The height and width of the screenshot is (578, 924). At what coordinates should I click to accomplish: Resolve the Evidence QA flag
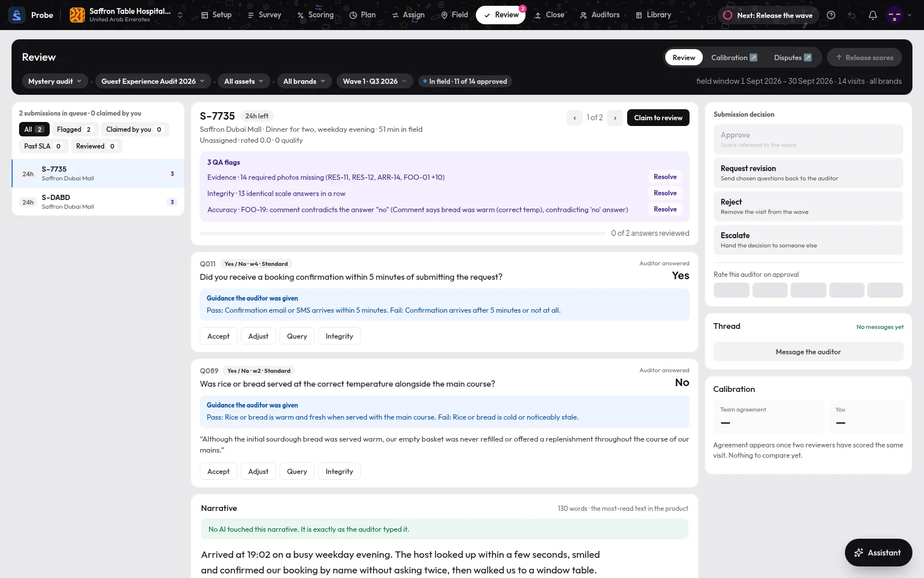(665, 177)
